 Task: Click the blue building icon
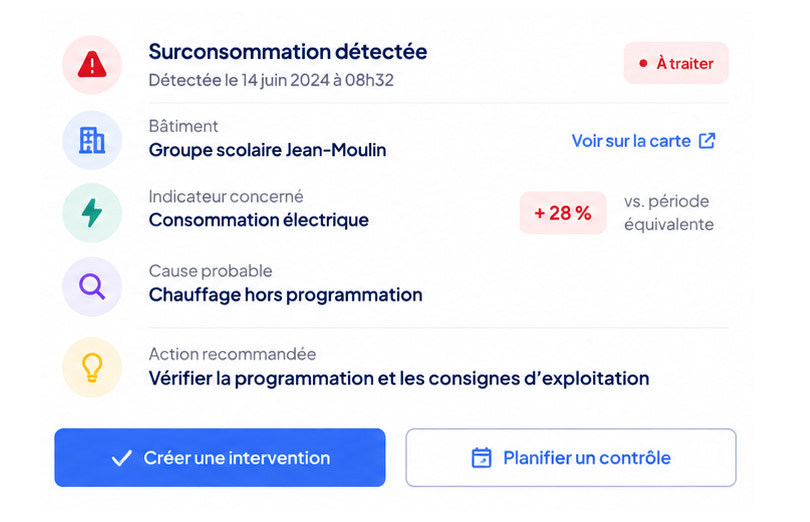[92, 140]
